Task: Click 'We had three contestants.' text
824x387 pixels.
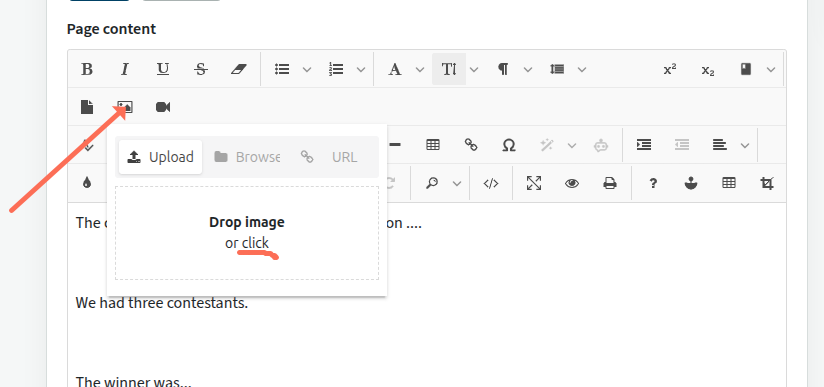Action: 161,303
